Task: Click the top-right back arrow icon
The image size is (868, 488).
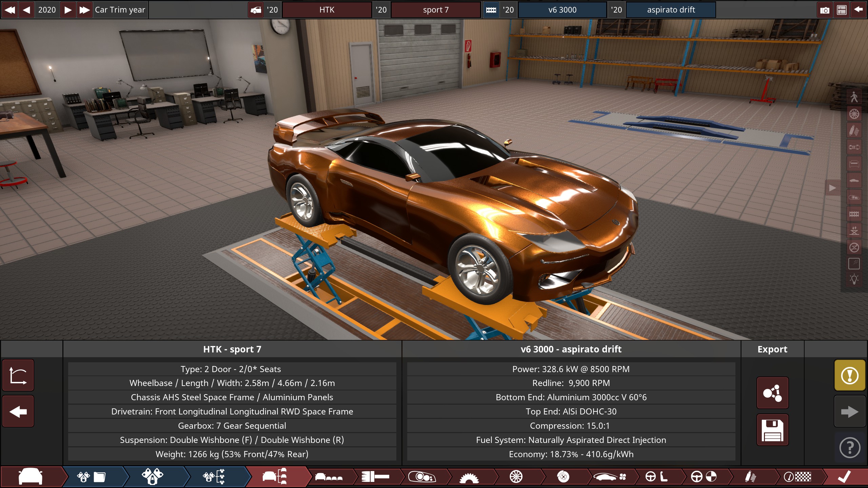Action: tap(859, 10)
